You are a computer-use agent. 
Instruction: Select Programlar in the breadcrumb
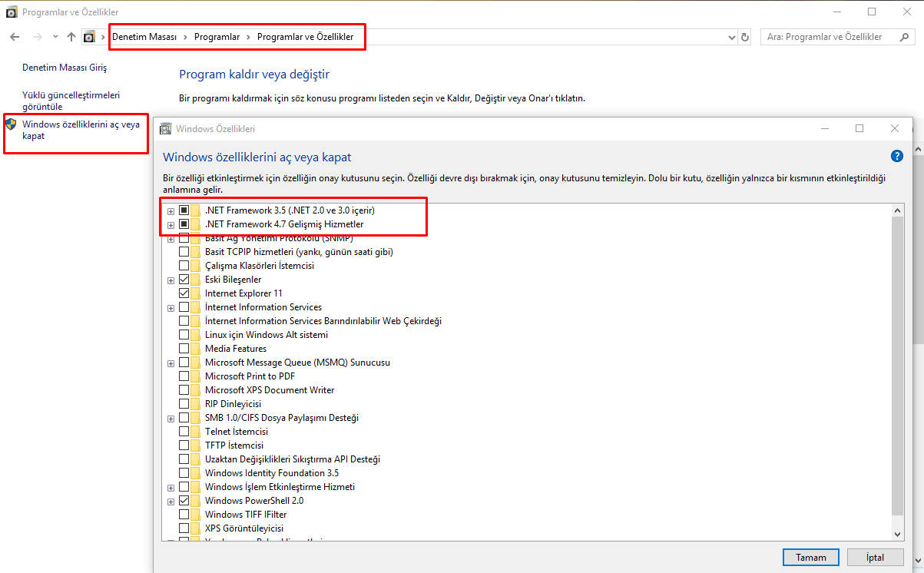(217, 37)
